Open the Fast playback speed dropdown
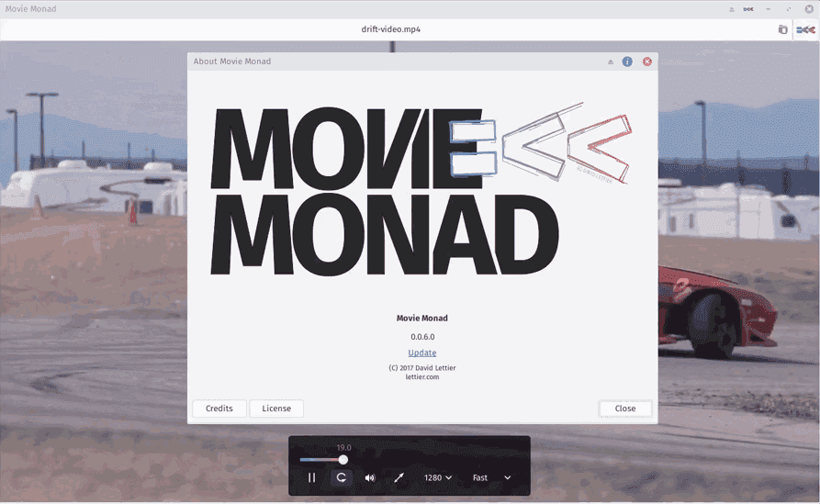 491,477
